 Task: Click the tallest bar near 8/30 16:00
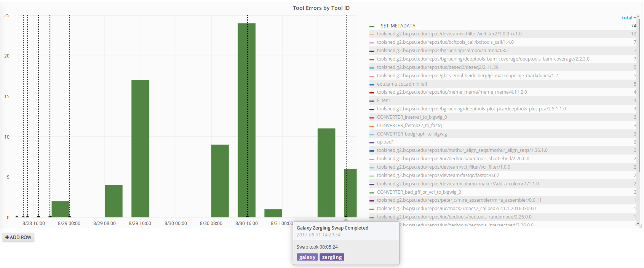coord(247,120)
